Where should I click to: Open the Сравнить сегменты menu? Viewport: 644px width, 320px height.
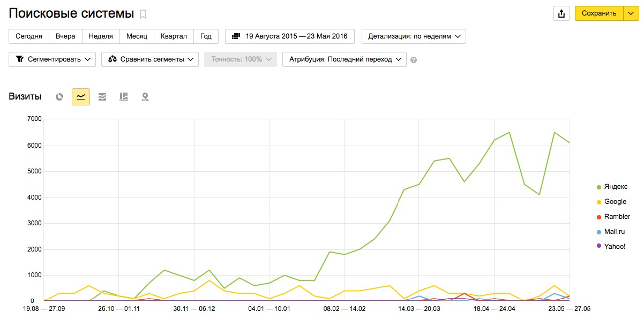(x=150, y=59)
